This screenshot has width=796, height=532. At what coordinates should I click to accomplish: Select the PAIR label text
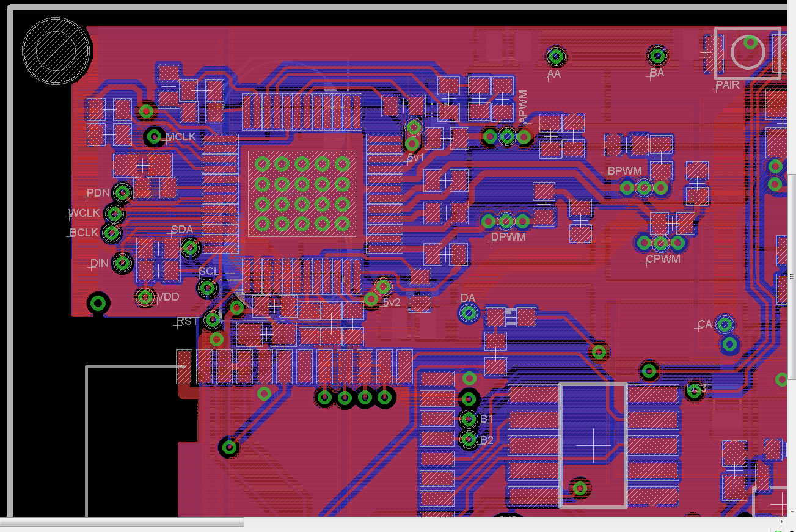(728, 85)
